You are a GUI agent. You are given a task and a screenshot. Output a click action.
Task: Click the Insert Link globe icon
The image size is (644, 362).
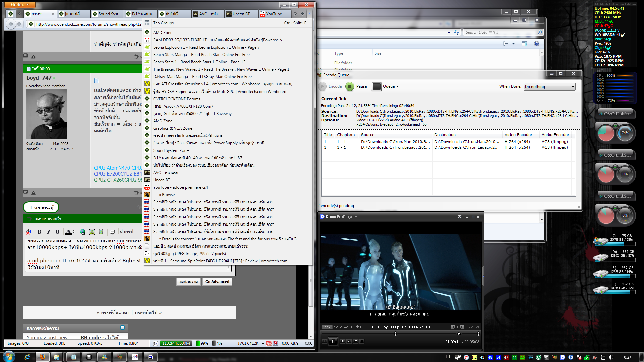click(x=83, y=232)
